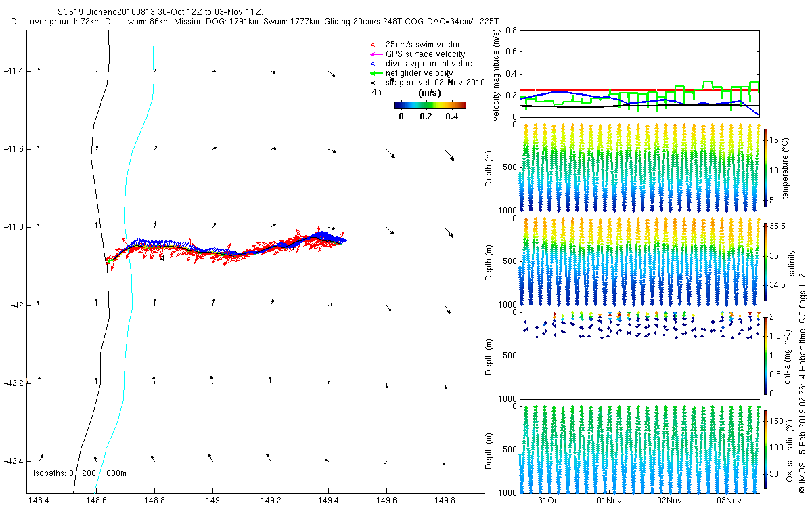Screen dimensions: 812x508
Task: Click the '-42.4' latitude tick label
Action: coord(13,461)
